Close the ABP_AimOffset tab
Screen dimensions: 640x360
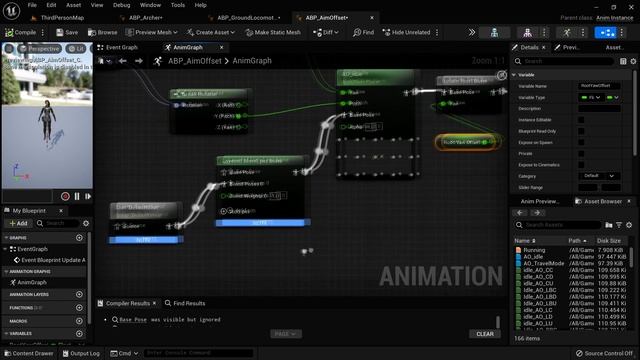(372, 18)
